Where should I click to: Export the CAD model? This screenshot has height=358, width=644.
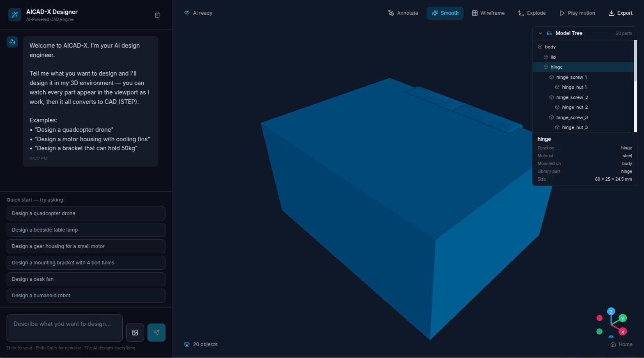point(621,13)
